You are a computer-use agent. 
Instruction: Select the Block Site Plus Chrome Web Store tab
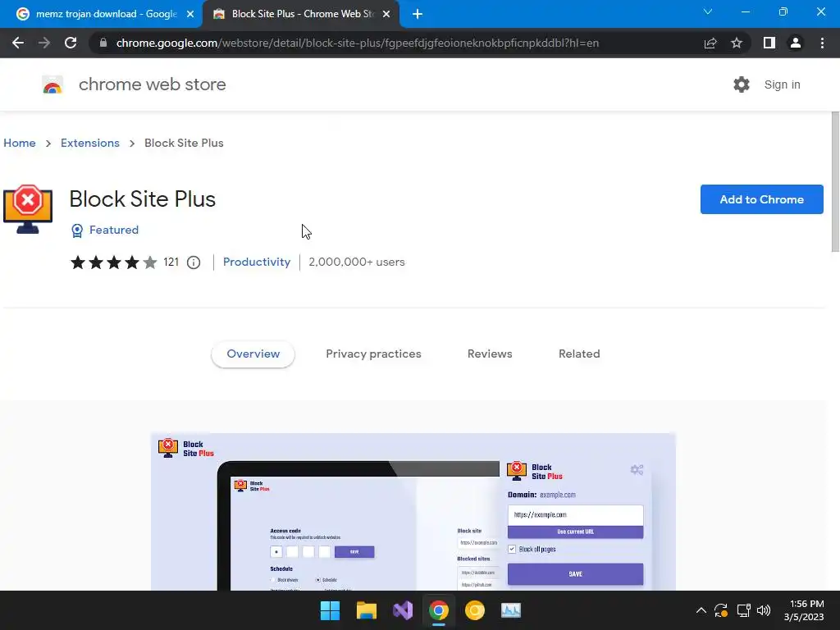[x=300, y=14]
